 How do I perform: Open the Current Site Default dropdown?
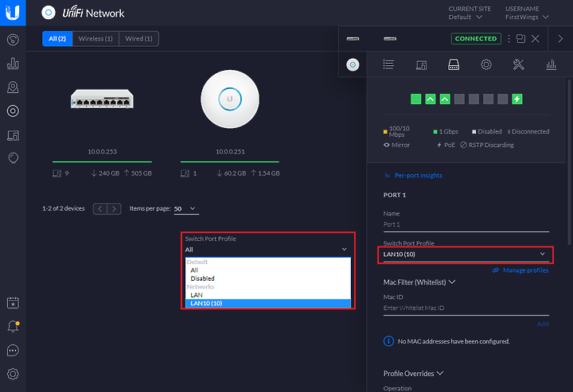466,17
